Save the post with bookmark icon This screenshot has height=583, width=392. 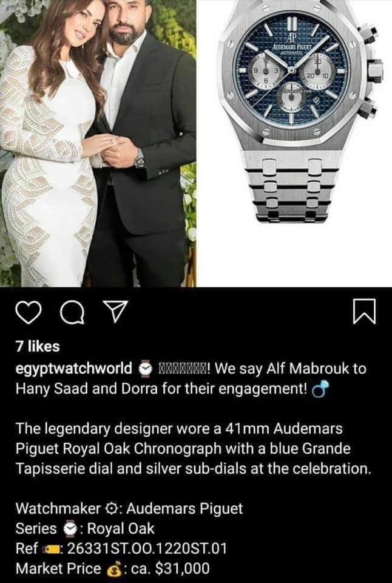click(363, 311)
